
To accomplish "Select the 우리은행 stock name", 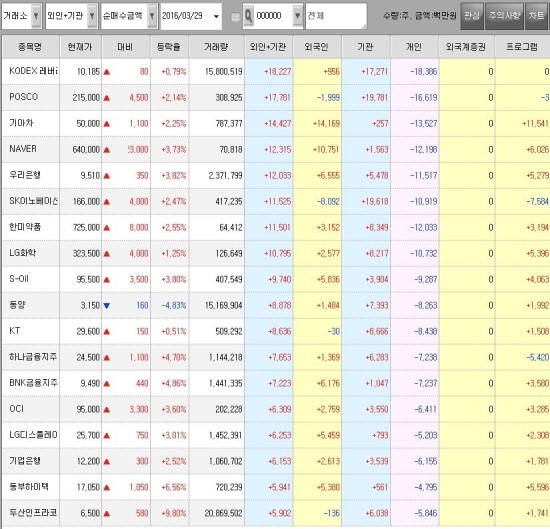I will point(25,175).
